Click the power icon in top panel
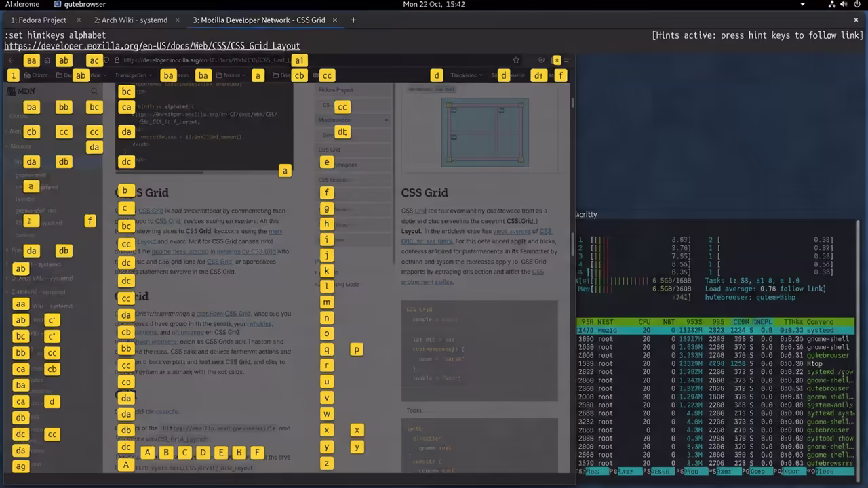868x488 pixels. (x=858, y=4)
